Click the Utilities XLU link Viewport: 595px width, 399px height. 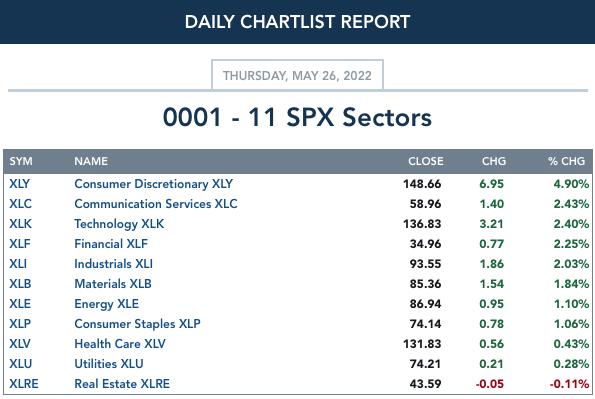coord(109,364)
